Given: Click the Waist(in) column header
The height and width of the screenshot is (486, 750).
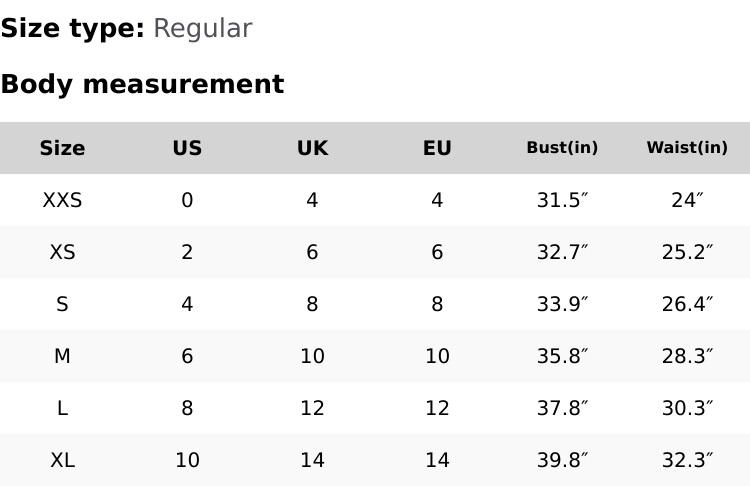Looking at the screenshot, I should pyautogui.click(x=687, y=148).
